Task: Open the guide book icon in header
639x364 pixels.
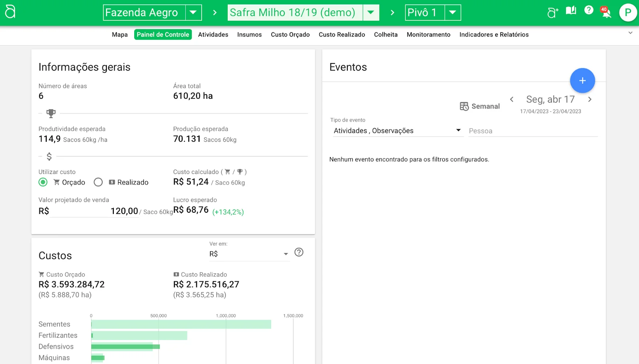Action: (x=571, y=11)
